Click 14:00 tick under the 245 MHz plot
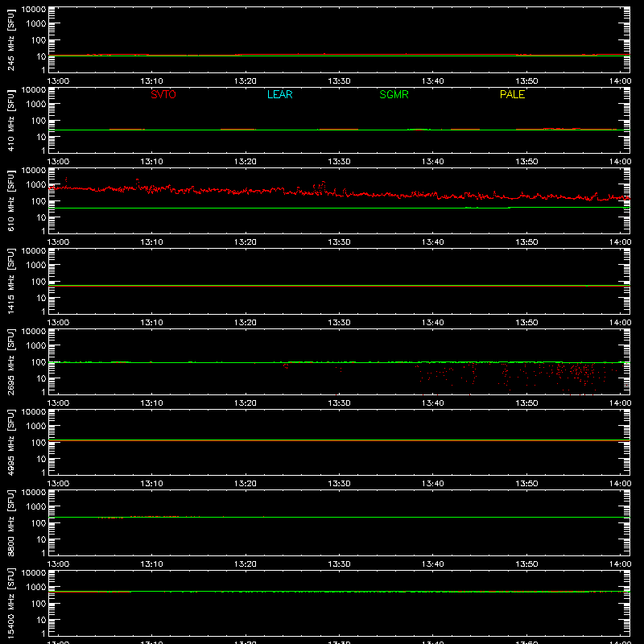The image size is (644, 644). point(620,81)
